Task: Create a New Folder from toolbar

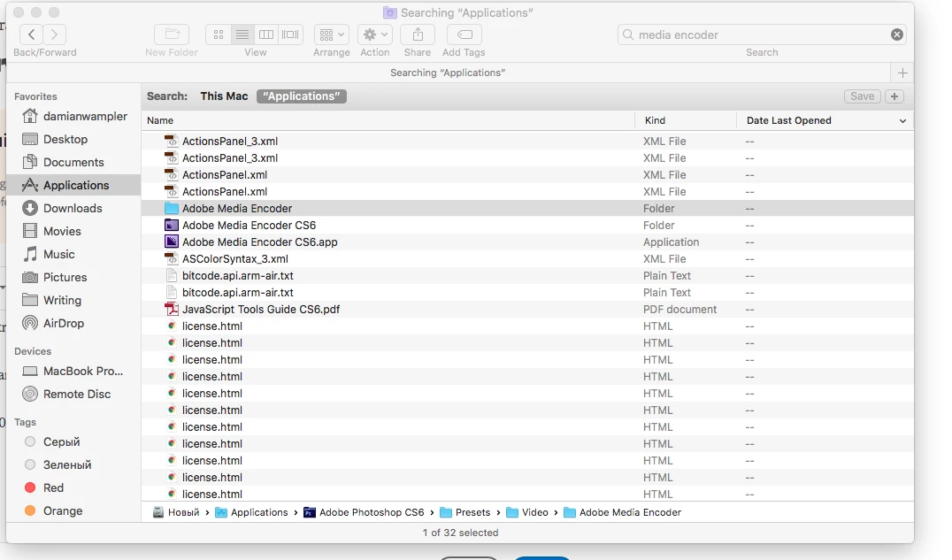Action: click(172, 35)
